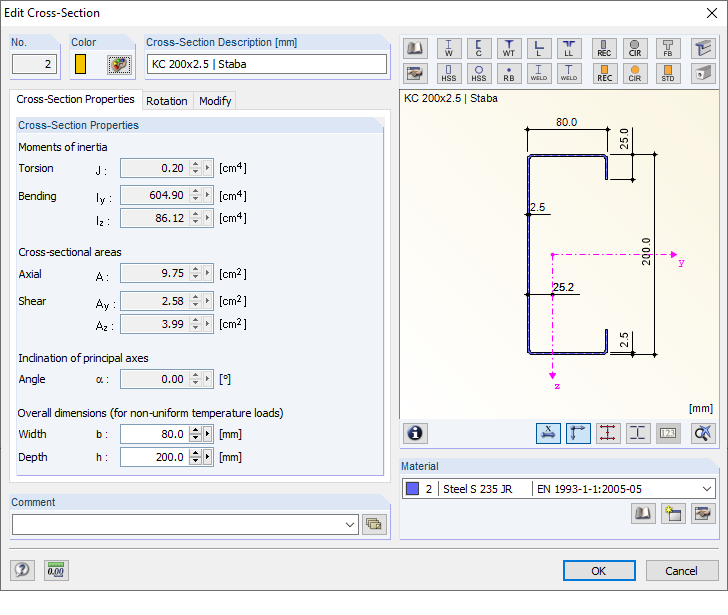Image resolution: width=728 pixels, height=615 pixels.
Task: Open arrow menu beside Depth h value
Action: 208,457
